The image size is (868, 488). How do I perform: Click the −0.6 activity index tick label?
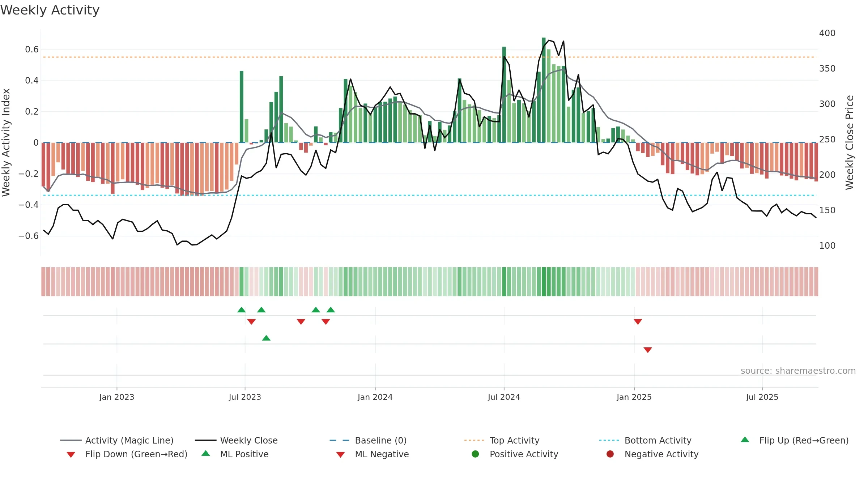coord(29,236)
